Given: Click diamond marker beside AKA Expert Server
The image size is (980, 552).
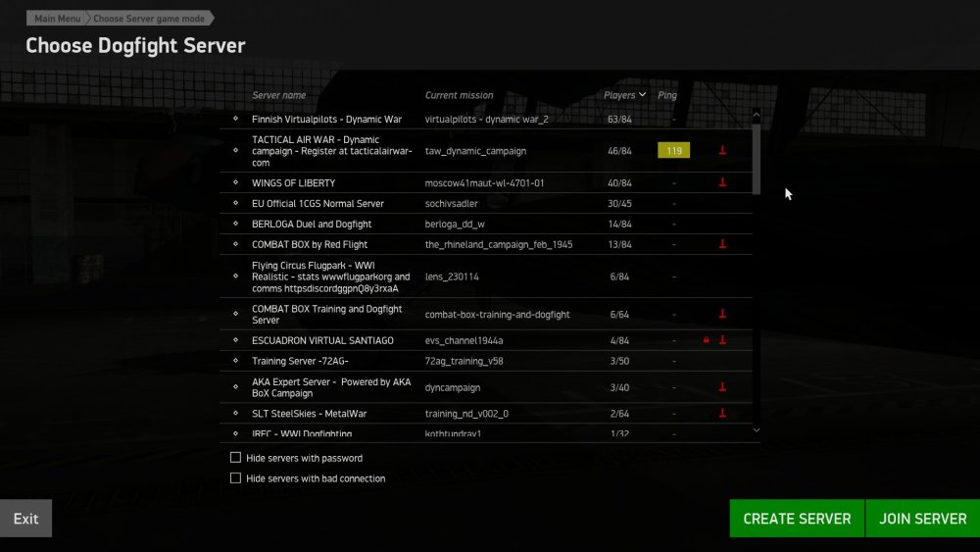Looking at the screenshot, I should tap(235, 387).
